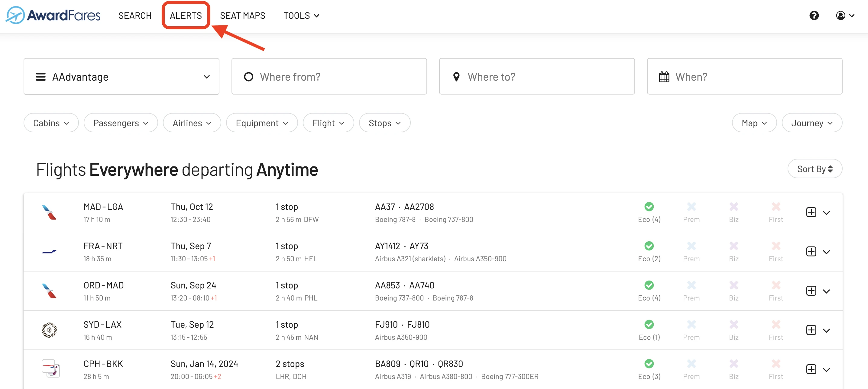Open the Sort By selector
Image resolution: width=868 pixels, height=389 pixels.
(815, 169)
